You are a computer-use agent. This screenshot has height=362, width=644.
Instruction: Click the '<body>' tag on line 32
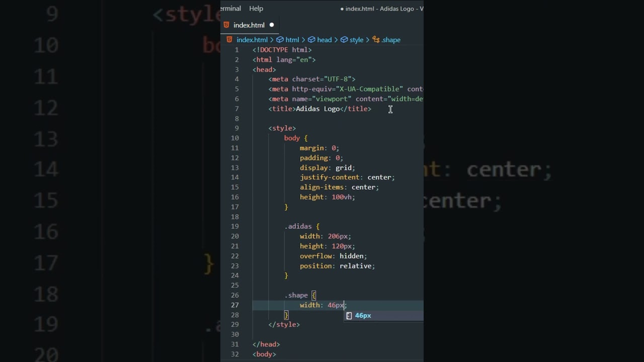[x=264, y=354]
